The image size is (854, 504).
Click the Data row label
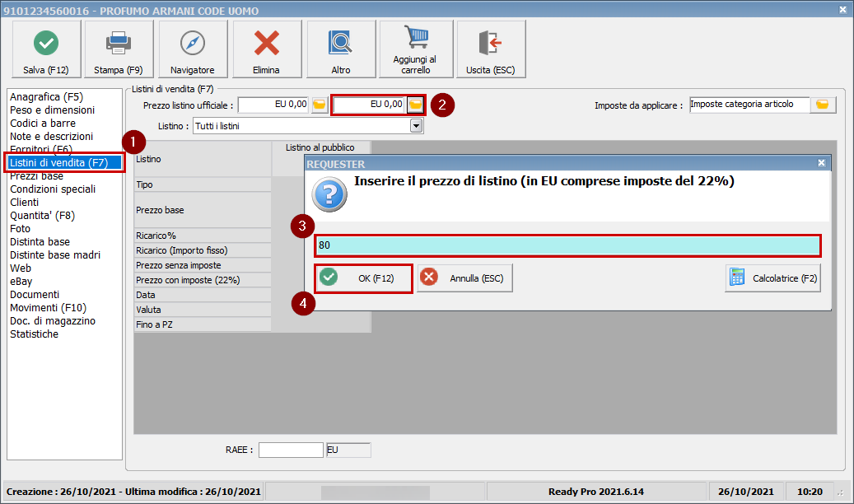(x=203, y=295)
